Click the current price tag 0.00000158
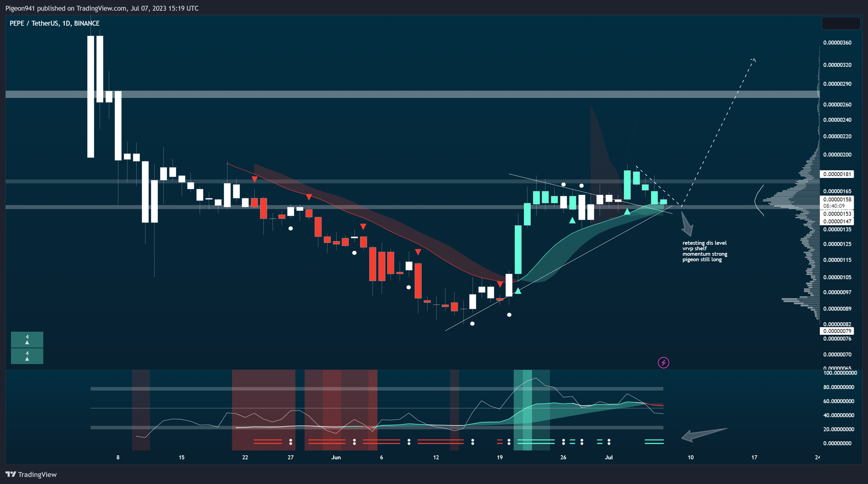 point(837,199)
